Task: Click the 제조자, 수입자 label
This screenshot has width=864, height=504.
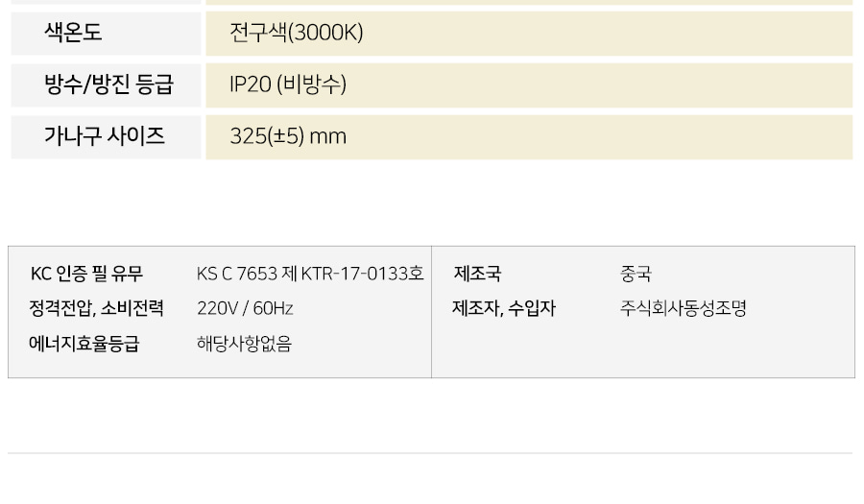Action: pos(504,308)
